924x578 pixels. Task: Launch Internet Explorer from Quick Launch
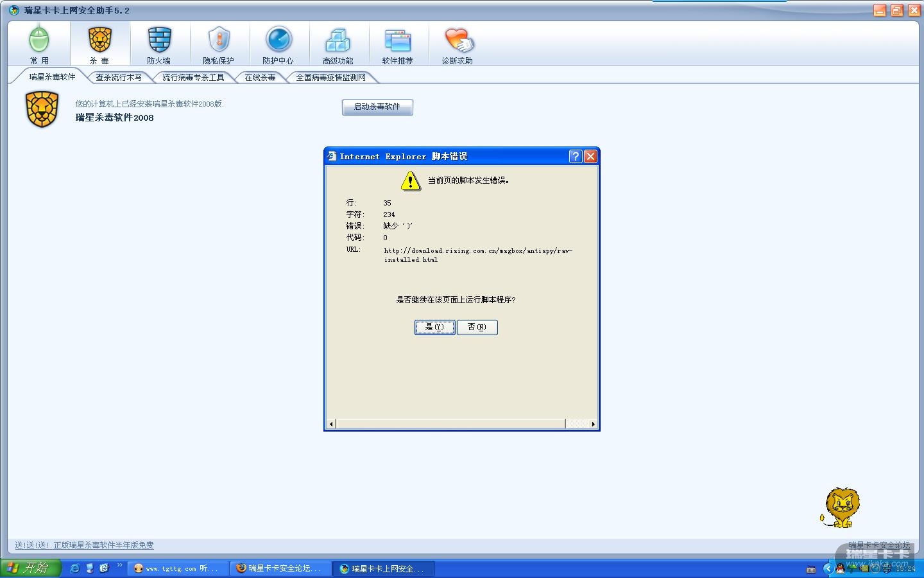click(74, 568)
